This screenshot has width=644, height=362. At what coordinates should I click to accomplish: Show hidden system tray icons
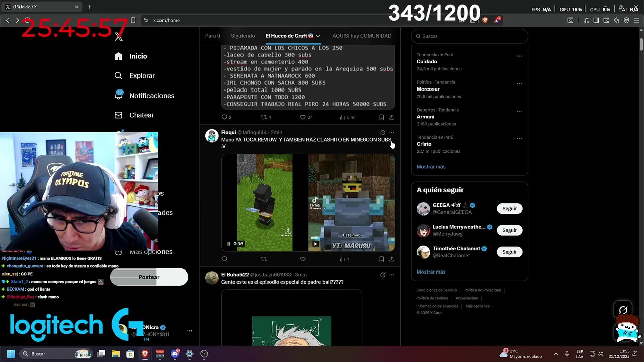pyautogui.click(x=556, y=354)
